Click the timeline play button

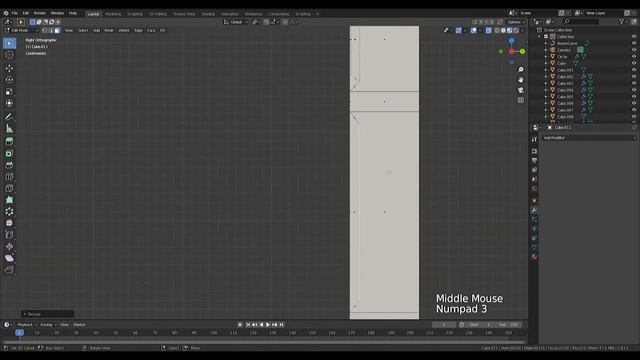pyautogui.click(x=268, y=325)
